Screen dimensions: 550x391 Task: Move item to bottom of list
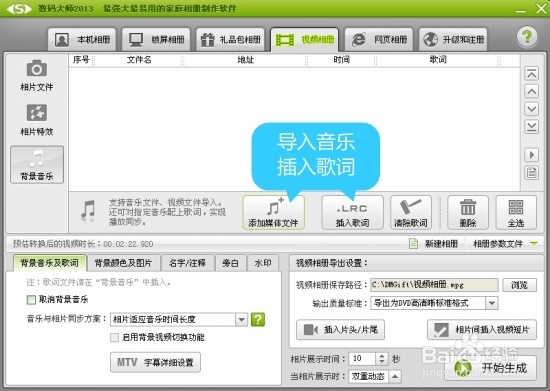coord(532,127)
